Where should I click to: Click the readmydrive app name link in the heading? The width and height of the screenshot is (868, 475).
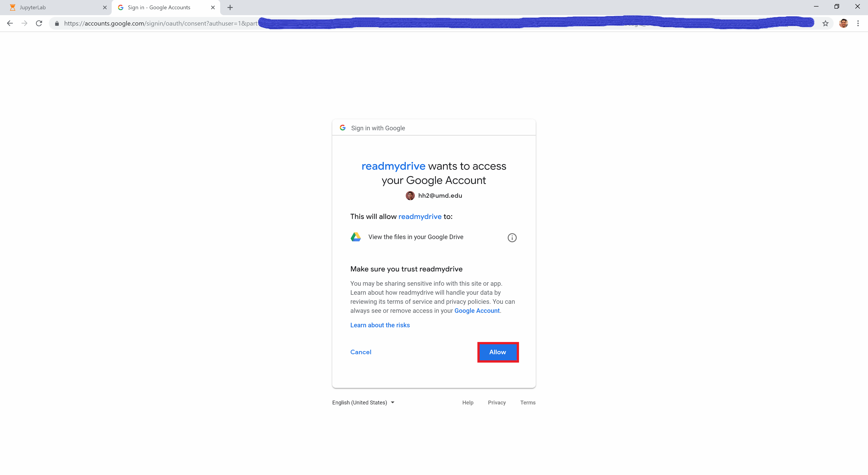tap(393, 166)
